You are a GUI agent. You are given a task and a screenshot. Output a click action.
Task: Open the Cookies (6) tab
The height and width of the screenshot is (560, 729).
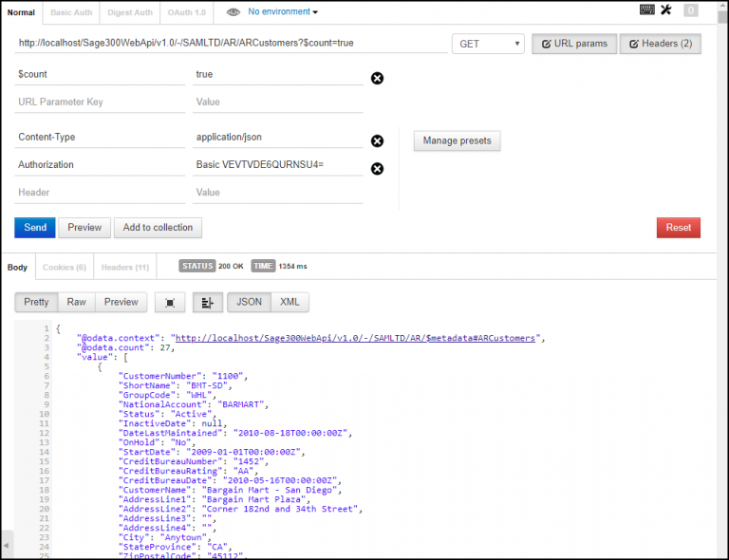[65, 268]
